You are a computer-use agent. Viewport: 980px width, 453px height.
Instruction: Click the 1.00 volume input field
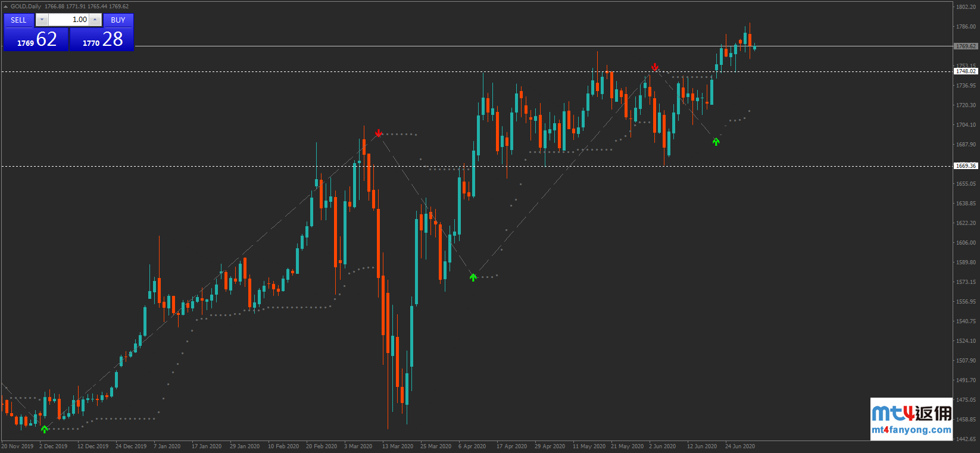68,20
